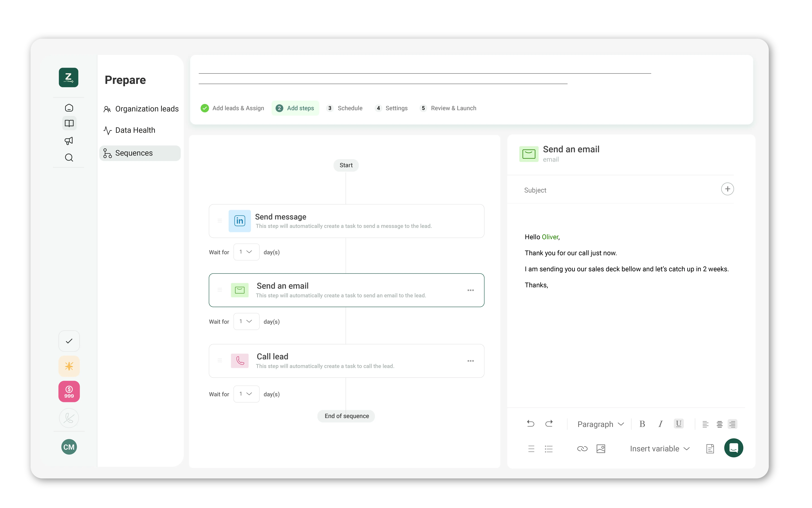Toggle underline text formatting

click(x=678, y=424)
